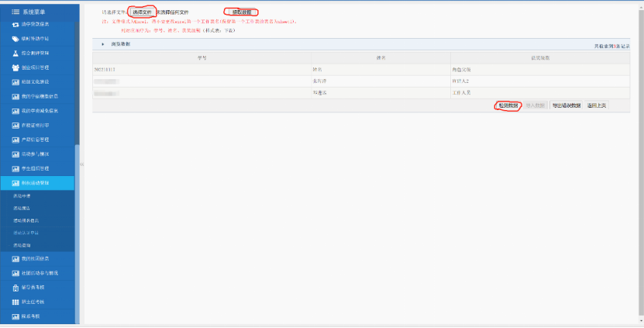Image resolution: width=644 pixels, height=328 pixels.
Task: Expand the 浏览数据 panel triangle
Action: (x=102, y=44)
